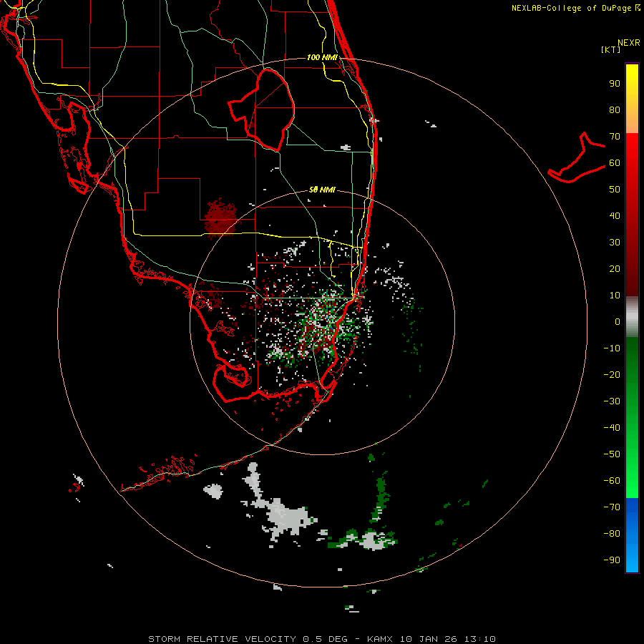The image size is (644, 644).
Task: Click the 30 value on velocity scale
Action: pos(615,243)
